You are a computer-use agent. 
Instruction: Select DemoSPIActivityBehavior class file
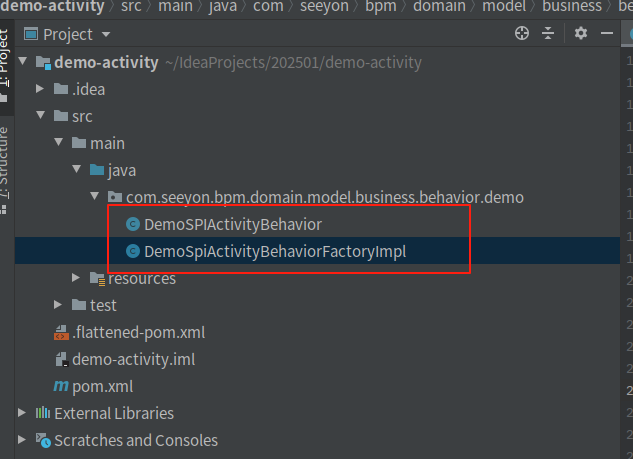(232, 224)
